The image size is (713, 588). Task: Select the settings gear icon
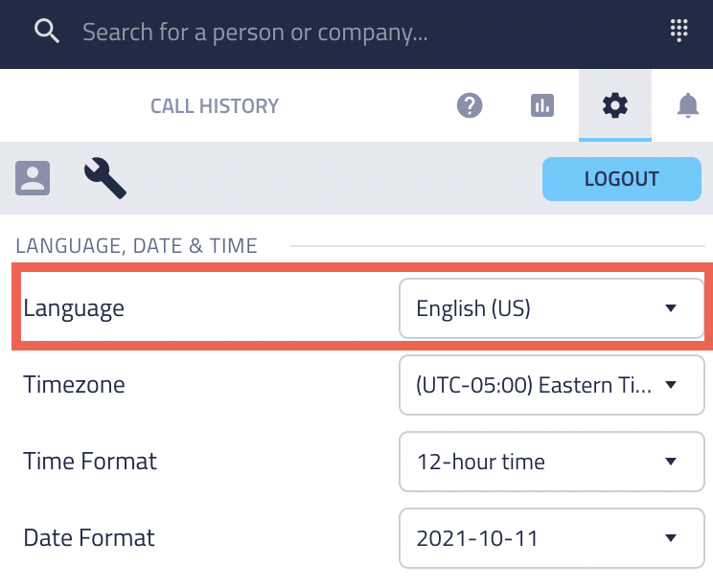[615, 105]
